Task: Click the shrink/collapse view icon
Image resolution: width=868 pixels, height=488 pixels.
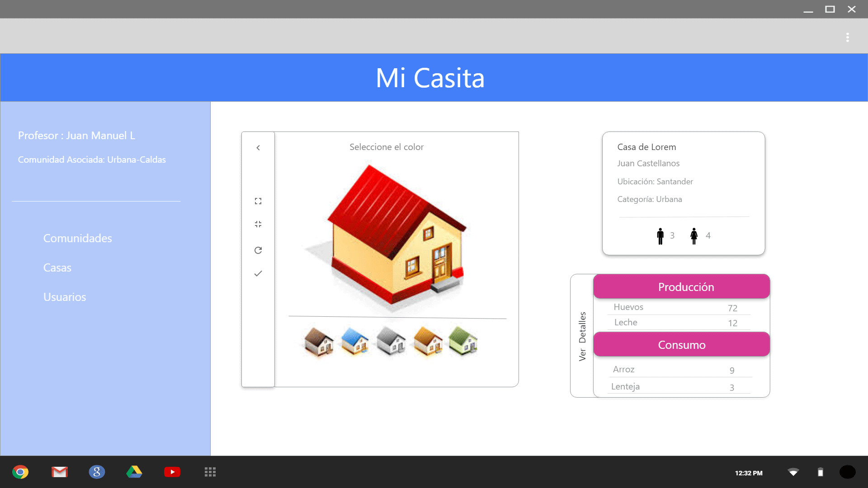Action: pyautogui.click(x=258, y=224)
